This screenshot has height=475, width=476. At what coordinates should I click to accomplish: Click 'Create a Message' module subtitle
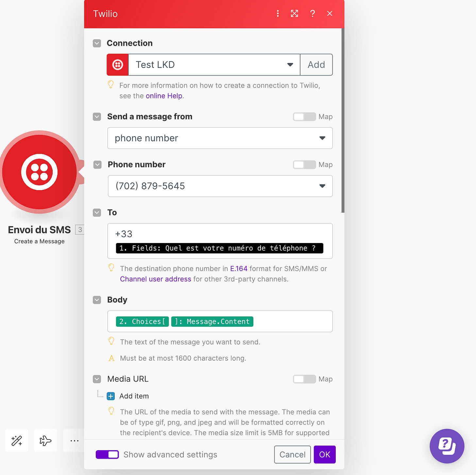pos(39,241)
